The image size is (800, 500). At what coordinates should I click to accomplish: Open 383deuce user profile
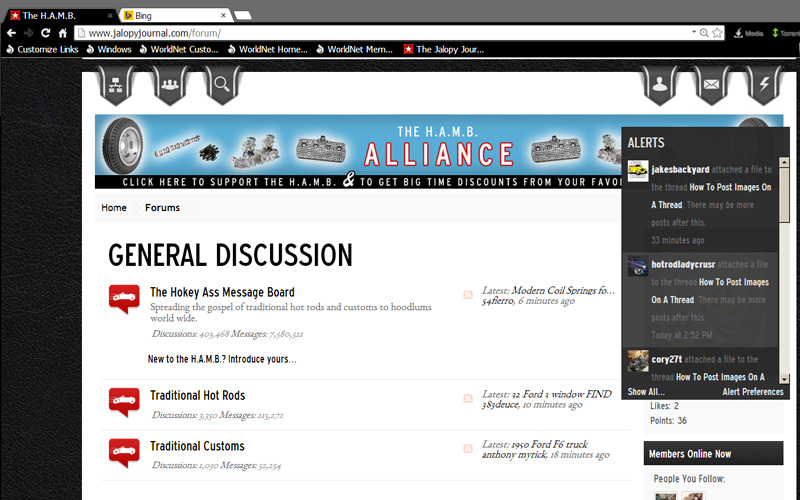click(x=500, y=405)
